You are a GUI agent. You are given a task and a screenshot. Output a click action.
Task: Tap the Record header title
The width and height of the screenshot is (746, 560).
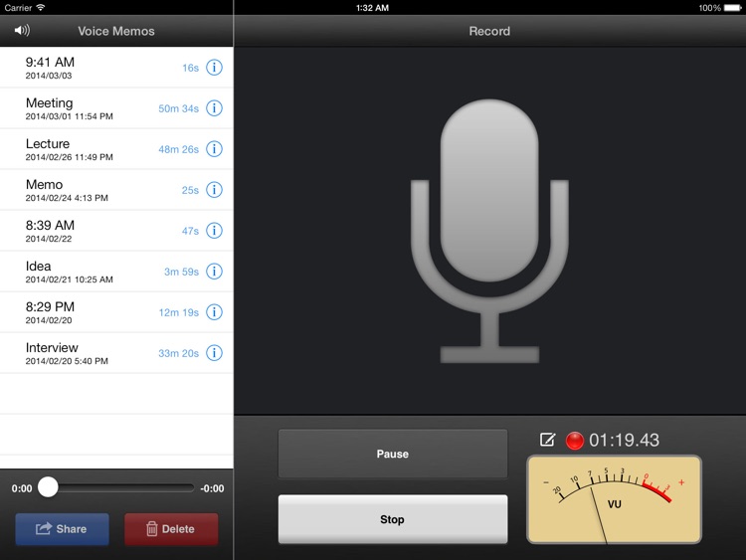click(489, 31)
